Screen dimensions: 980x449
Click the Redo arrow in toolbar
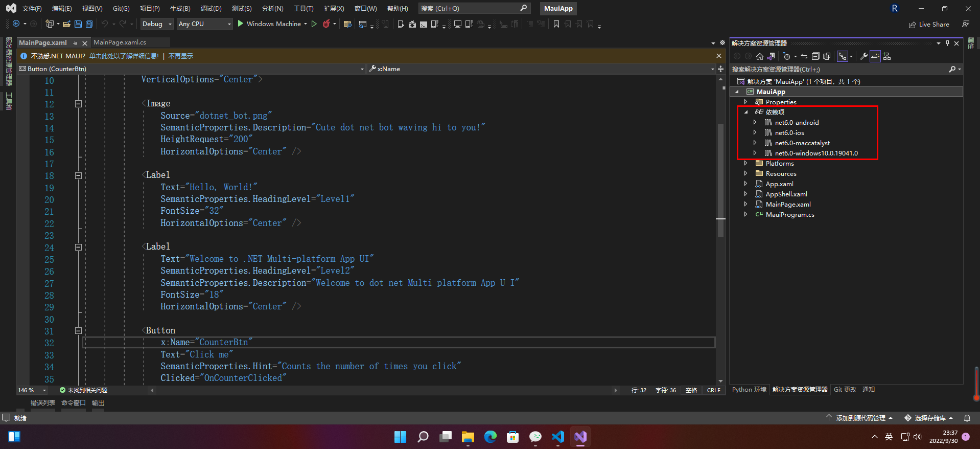tap(123, 24)
